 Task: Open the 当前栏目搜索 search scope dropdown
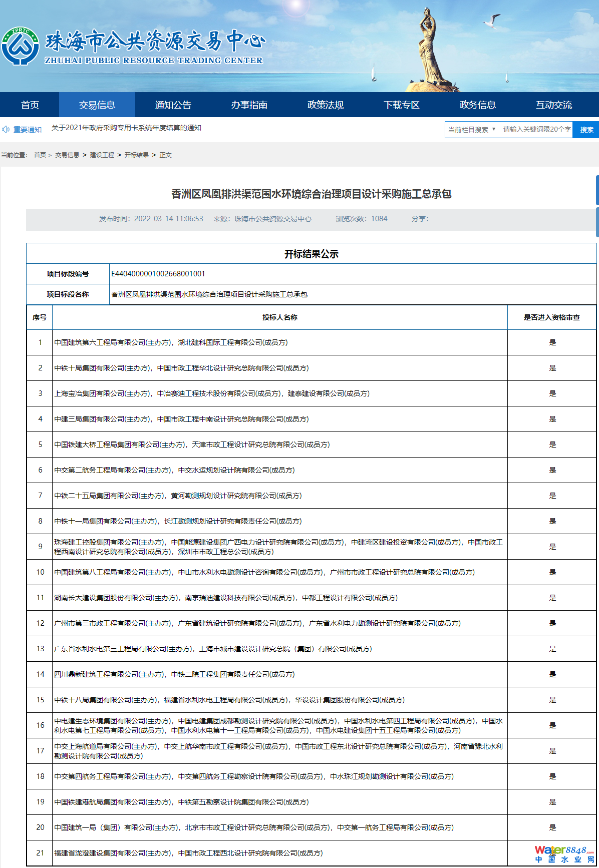(472, 130)
